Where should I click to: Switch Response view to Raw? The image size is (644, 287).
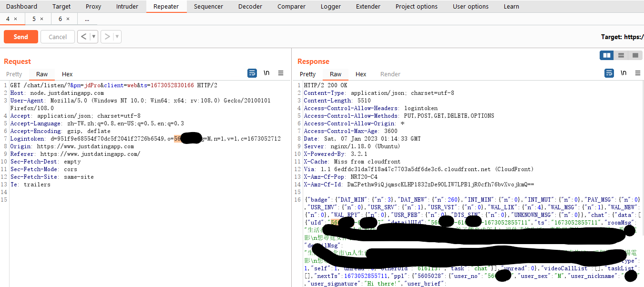click(336, 74)
